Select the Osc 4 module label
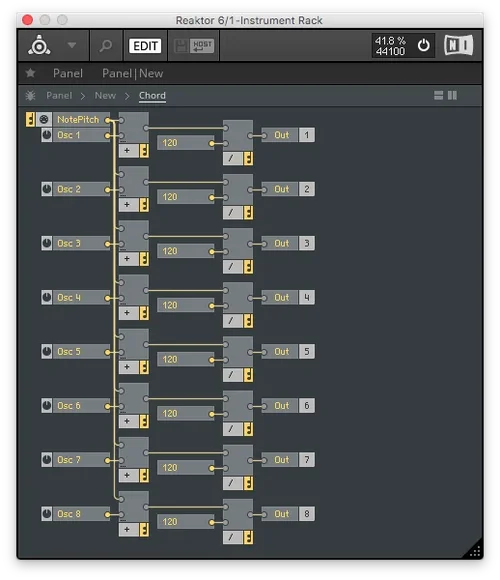The width and height of the screenshot is (500, 580). (x=81, y=297)
